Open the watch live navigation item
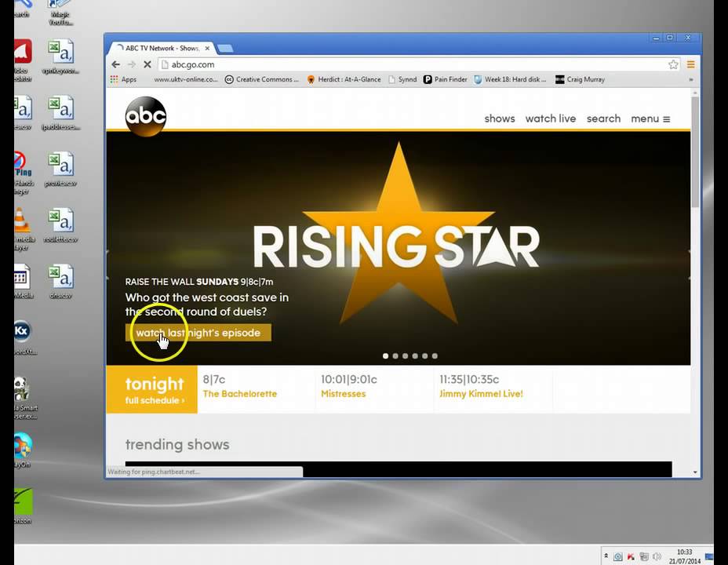728x565 pixels. pos(551,118)
